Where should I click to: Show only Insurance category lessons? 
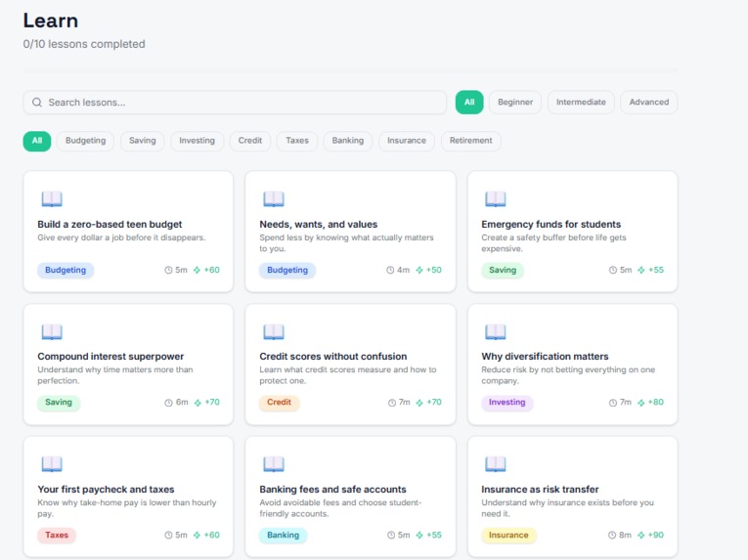407,141
